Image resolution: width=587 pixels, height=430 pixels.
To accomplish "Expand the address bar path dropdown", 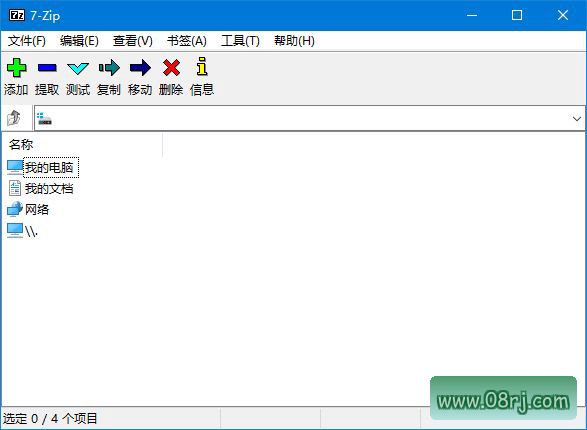I will click(x=577, y=119).
